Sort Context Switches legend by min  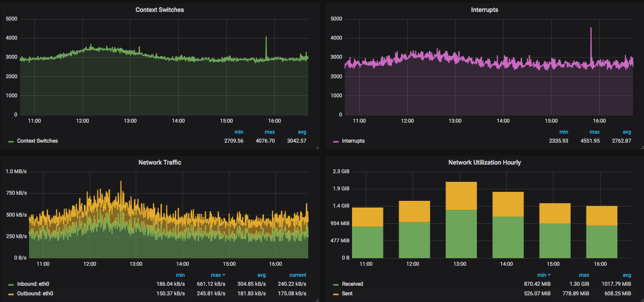(239, 132)
